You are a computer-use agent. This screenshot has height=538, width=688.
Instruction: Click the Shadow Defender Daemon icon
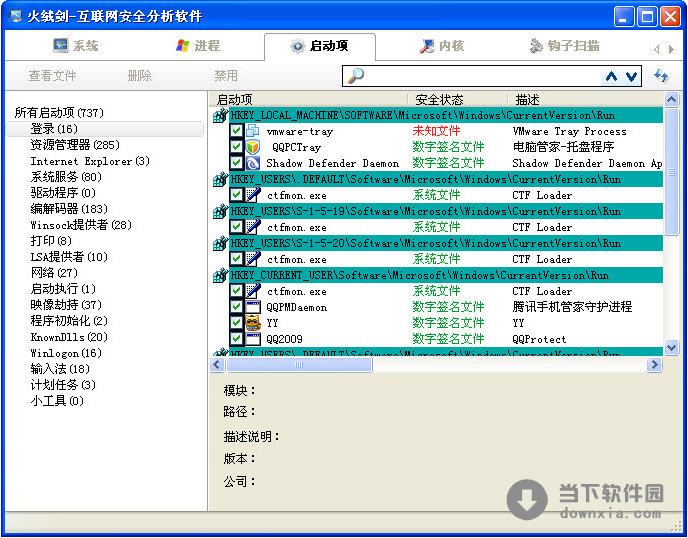point(253,163)
